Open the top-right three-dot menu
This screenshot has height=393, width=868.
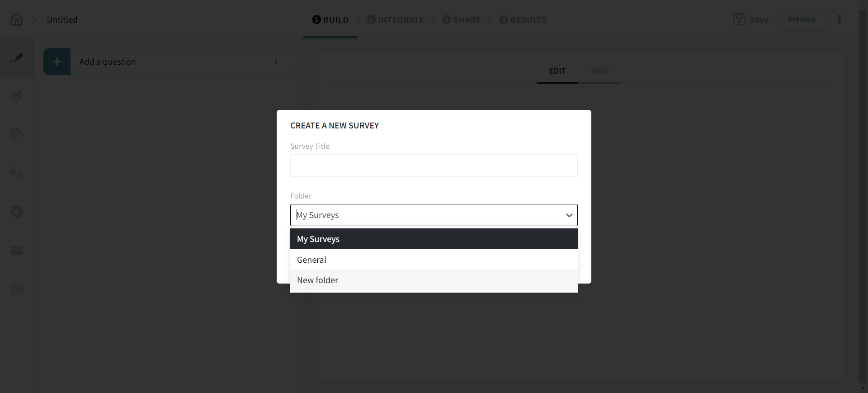840,19
